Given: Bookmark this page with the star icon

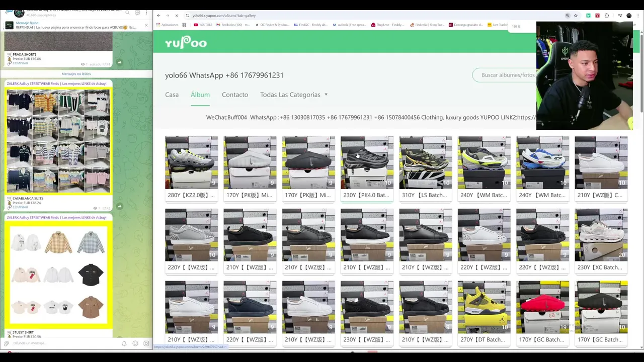Looking at the screenshot, I should click(576, 16).
